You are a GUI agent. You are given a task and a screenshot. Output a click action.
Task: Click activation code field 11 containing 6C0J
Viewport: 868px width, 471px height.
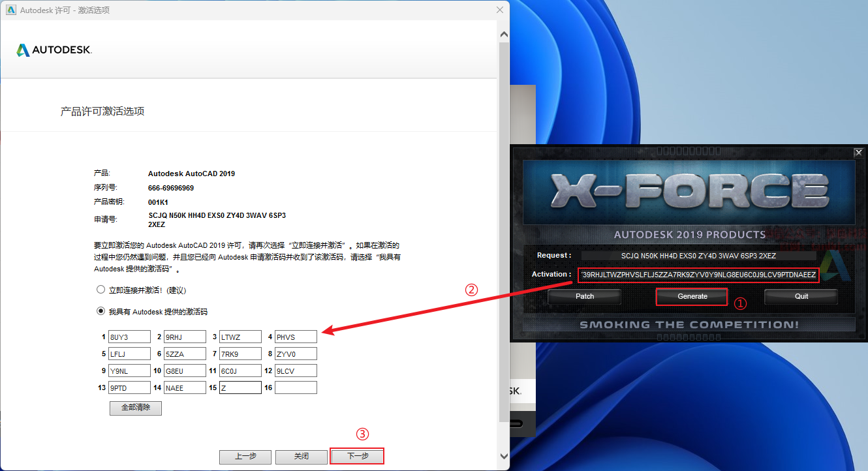pos(240,371)
